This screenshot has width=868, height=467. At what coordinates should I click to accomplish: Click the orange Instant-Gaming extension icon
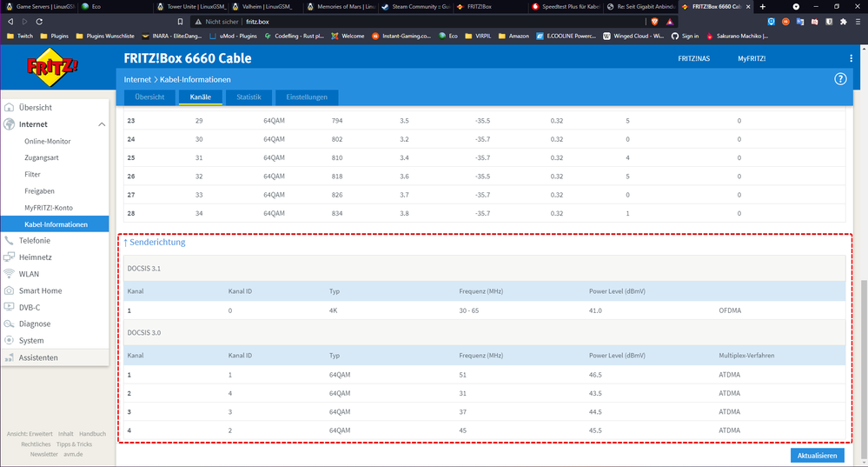(x=785, y=22)
